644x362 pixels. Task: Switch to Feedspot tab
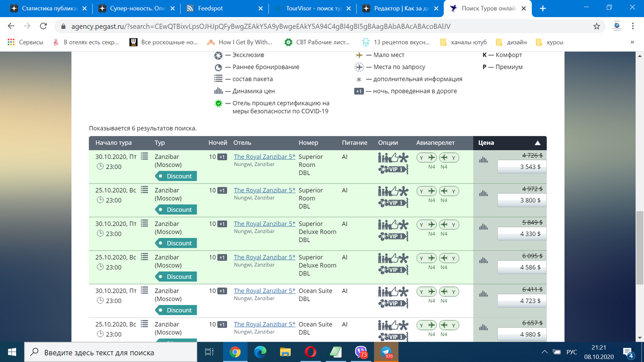(224, 9)
